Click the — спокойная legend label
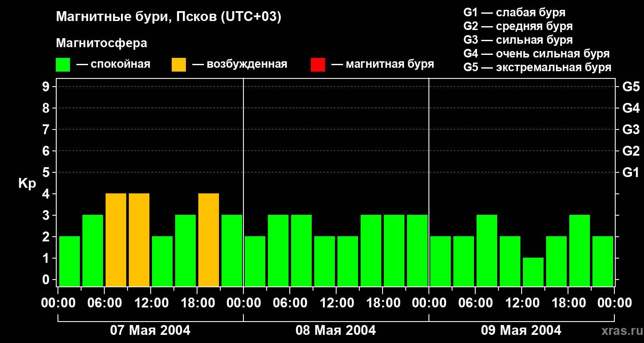Viewport: 644px width, 343px height. tap(113, 64)
